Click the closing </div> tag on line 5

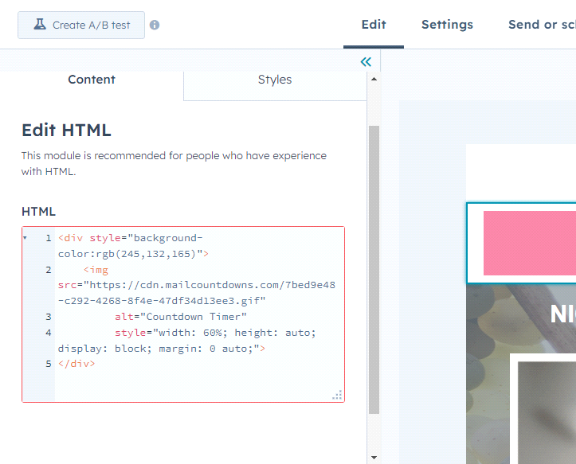76,364
